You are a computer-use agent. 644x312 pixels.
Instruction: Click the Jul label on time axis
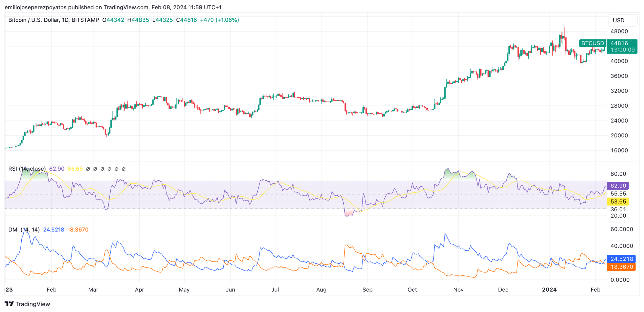[x=275, y=290]
